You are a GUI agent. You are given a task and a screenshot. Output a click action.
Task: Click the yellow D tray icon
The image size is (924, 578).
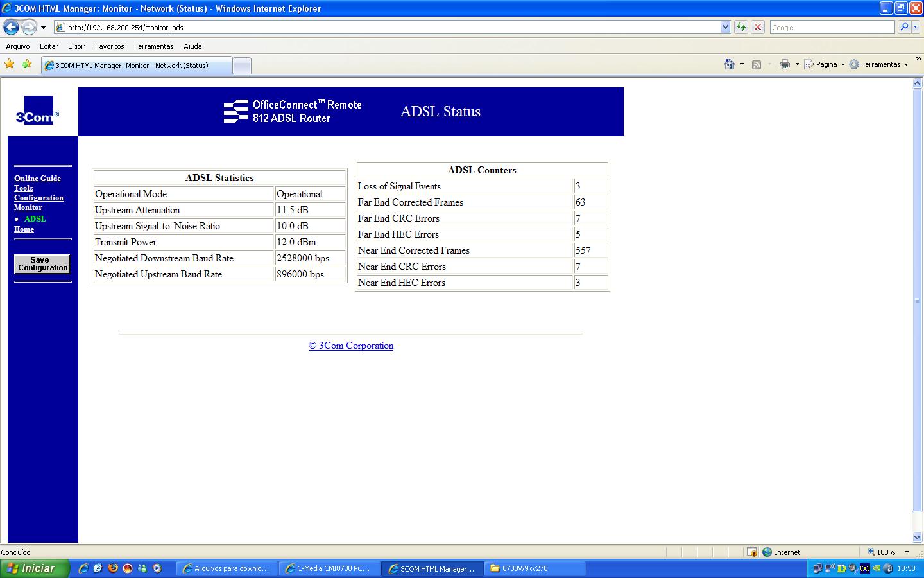(x=841, y=568)
